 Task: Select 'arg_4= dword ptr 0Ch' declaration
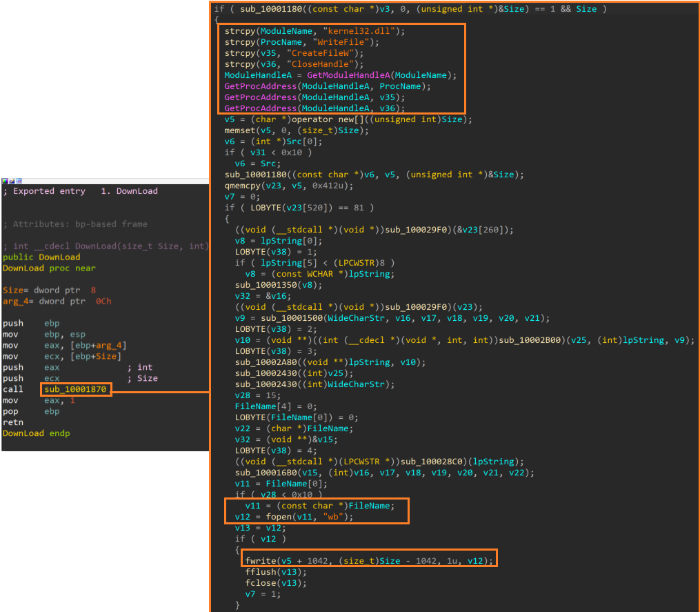point(57,302)
